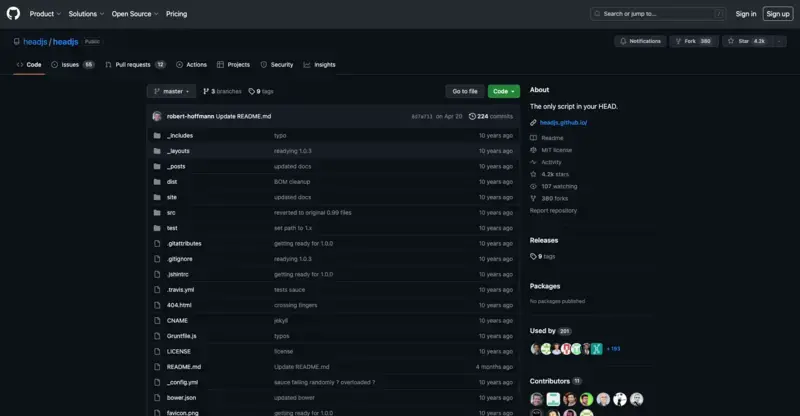Open the Product dropdown menu
The height and width of the screenshot is (416, 800).
[45, 14]
